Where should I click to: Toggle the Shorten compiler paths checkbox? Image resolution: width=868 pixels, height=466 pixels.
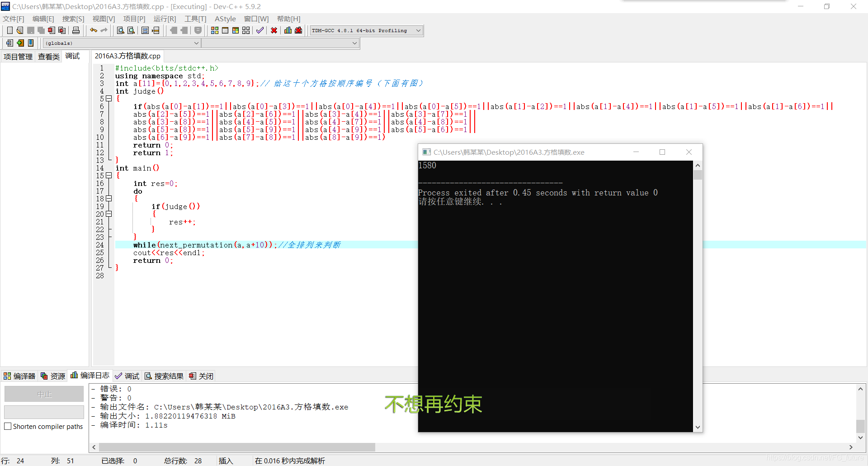[8, 426]
